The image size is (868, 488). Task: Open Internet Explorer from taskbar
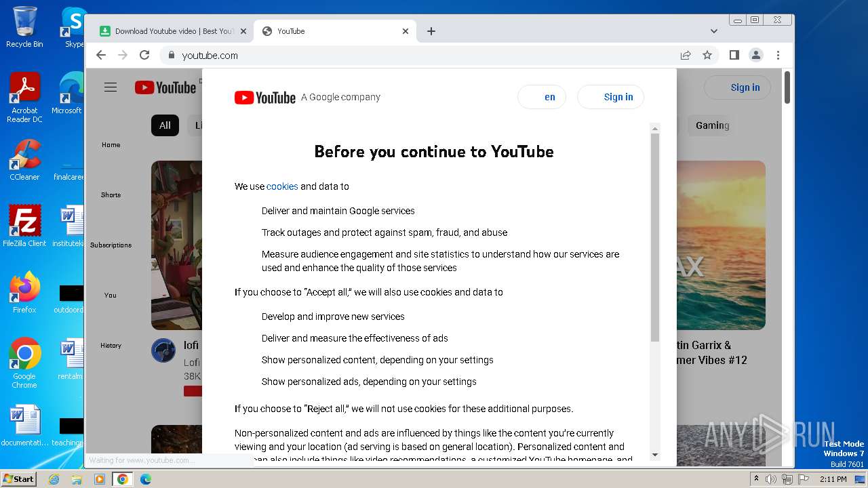(54, 479)
